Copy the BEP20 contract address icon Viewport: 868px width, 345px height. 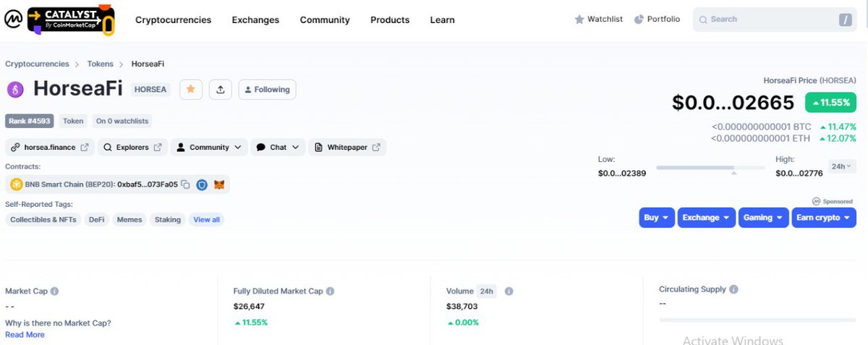(x=186, y=184)
